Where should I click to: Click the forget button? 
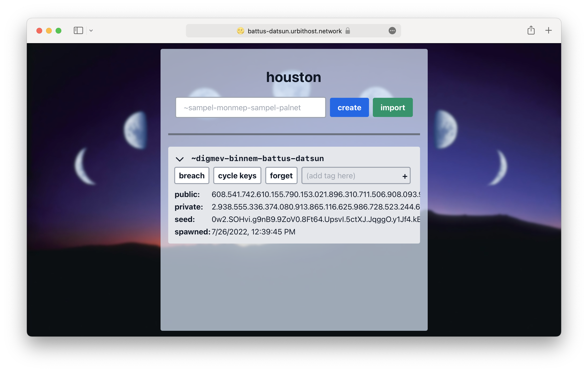tap(281, 176)
